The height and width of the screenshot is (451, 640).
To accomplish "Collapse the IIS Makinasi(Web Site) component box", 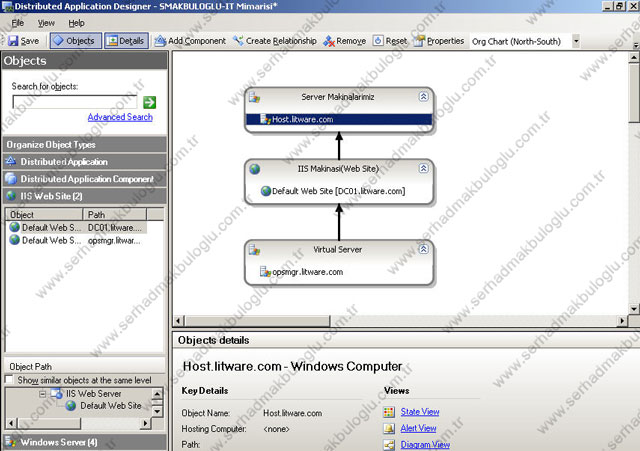I will (423, 168).
